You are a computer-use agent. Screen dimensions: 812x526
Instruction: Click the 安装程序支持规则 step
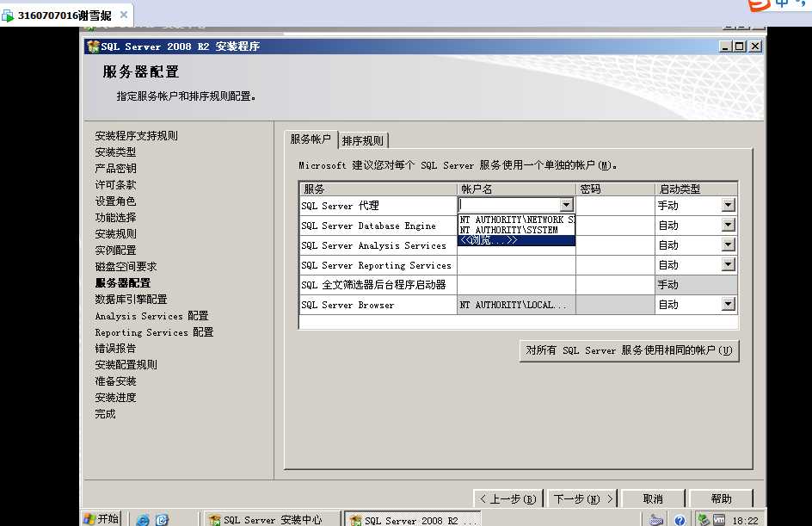[136, 136]
